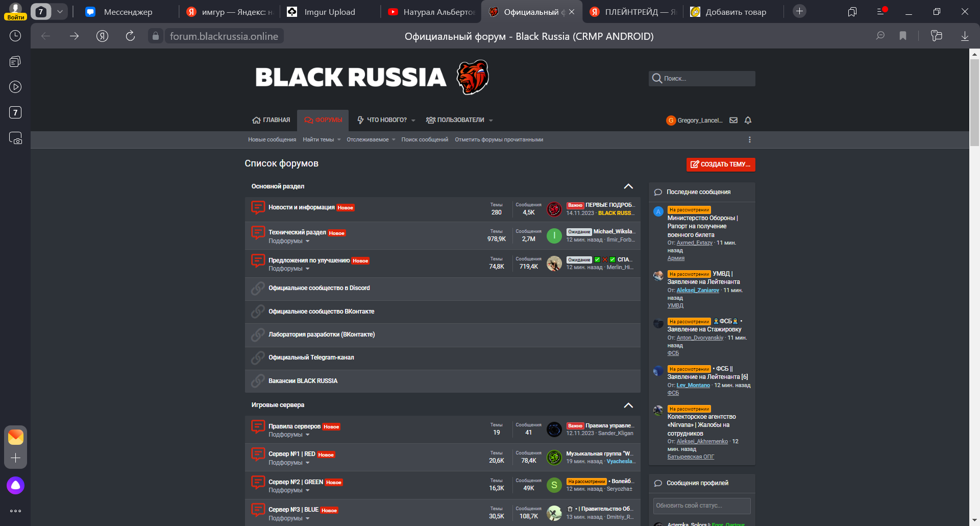Viewport: 980px width, 526px height.
Task: Open browser menu hamburger icon
Action: point(881,11)
